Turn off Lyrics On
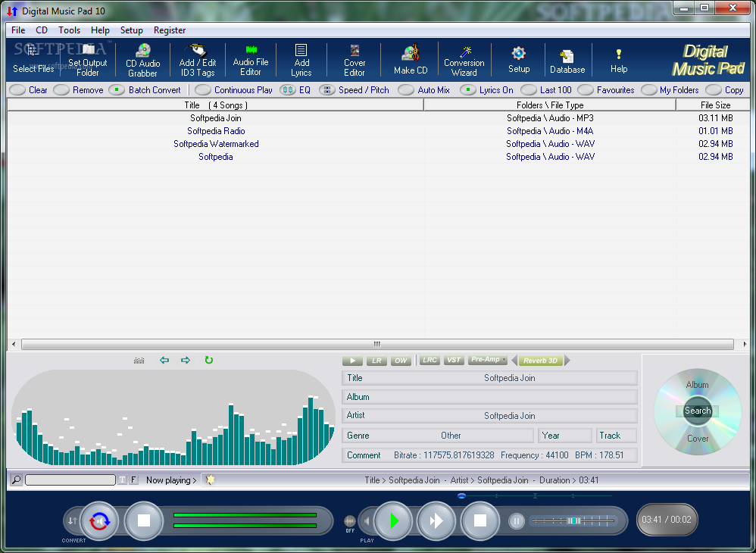 [x=467, y=90]
